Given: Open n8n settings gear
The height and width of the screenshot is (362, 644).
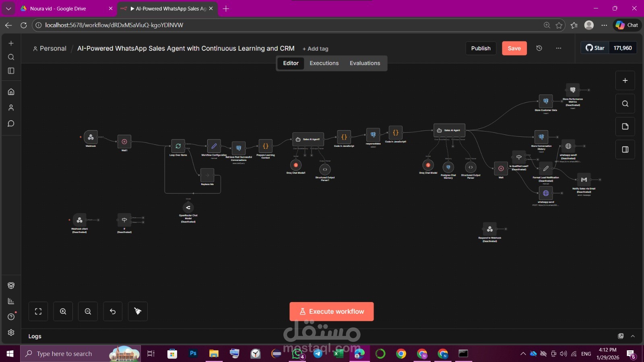Looking at the screenshot, I should tap(11, 333).
